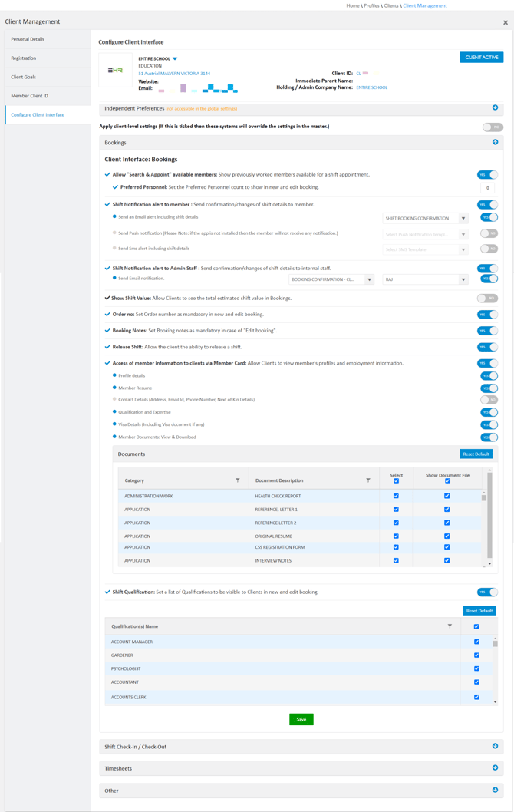Viewport: 514px width, 812px height.
Task: Uncheck GARDENER qualification checkbox
Action: coord(476,655)
